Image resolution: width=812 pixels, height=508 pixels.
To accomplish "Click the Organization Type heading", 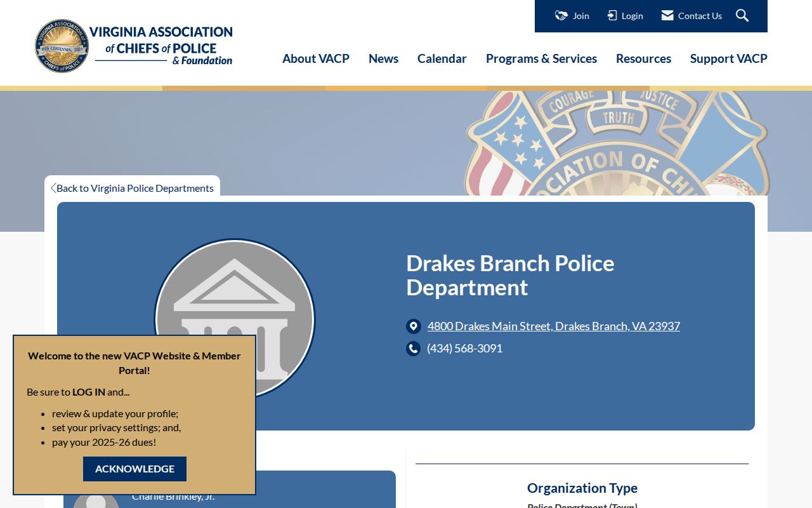I will 582,488.
